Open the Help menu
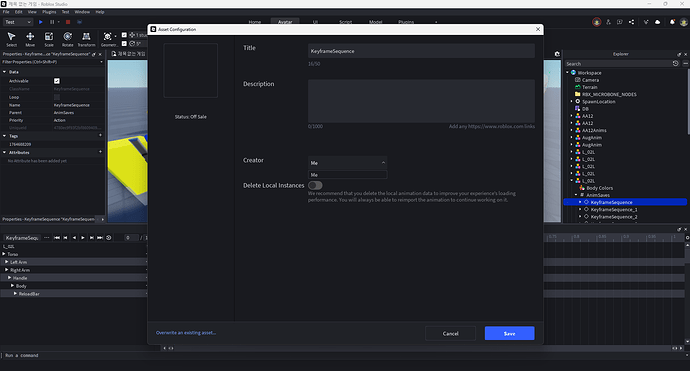Screen dimensions: 690x371 click(100, 12)
